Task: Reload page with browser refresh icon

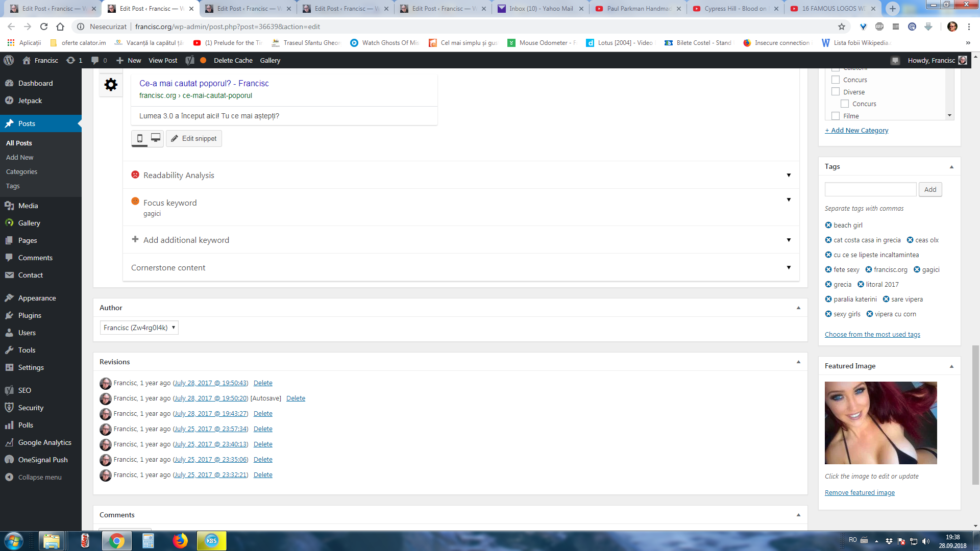Action: [44, 27]
